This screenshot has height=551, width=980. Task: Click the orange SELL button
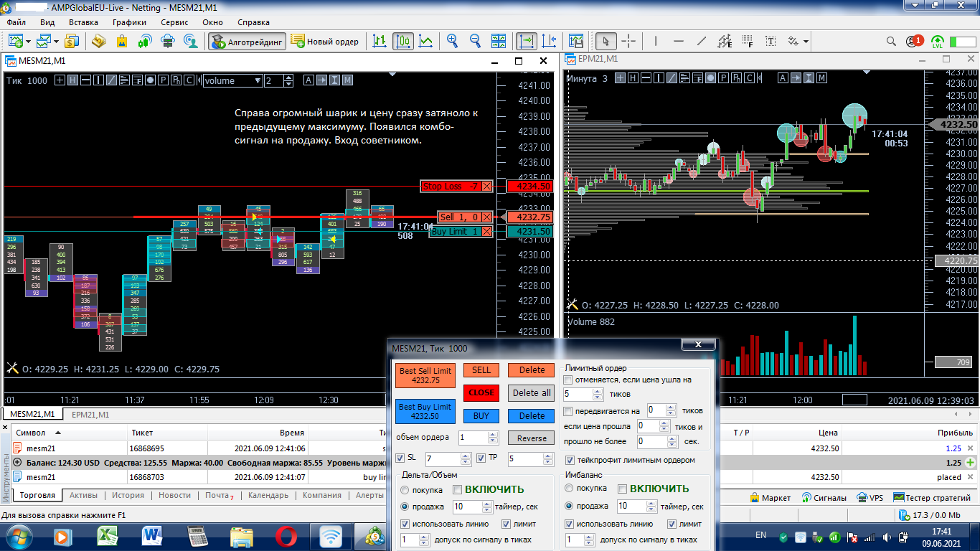[x=481, y=370]
